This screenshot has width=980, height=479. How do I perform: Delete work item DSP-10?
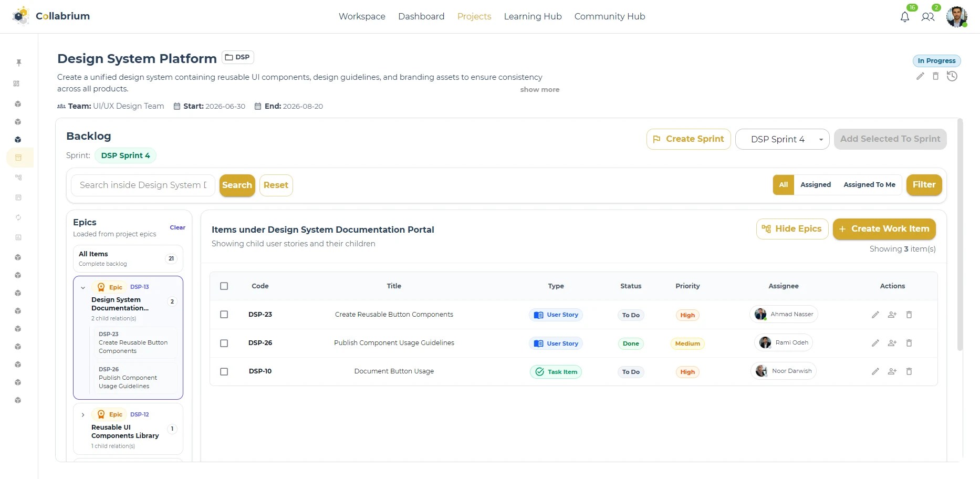tap(909, 371)
